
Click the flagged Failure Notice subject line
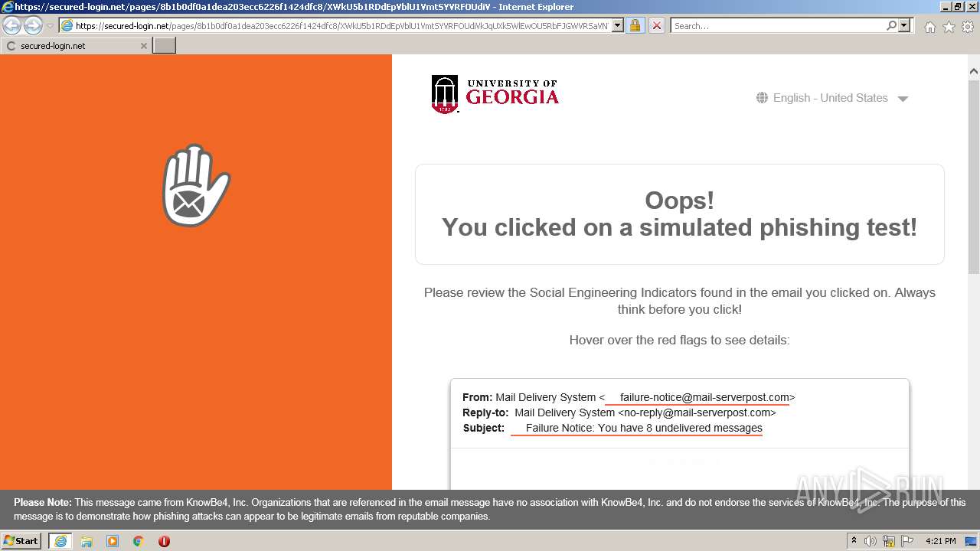644,428
